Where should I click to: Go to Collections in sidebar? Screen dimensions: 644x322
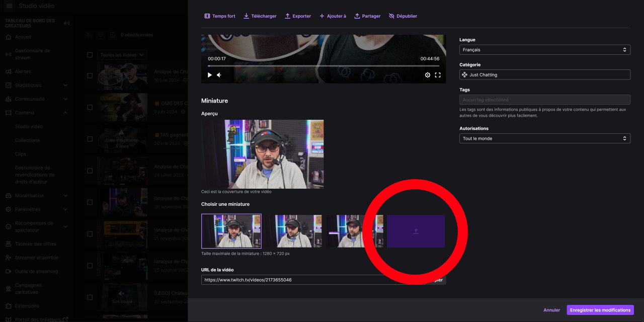[27, 140]
